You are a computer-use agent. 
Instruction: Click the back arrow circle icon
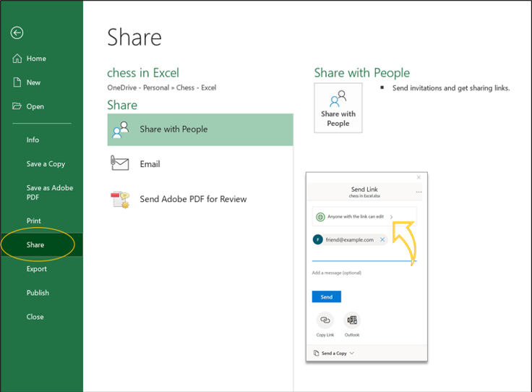tap(17, 33)
